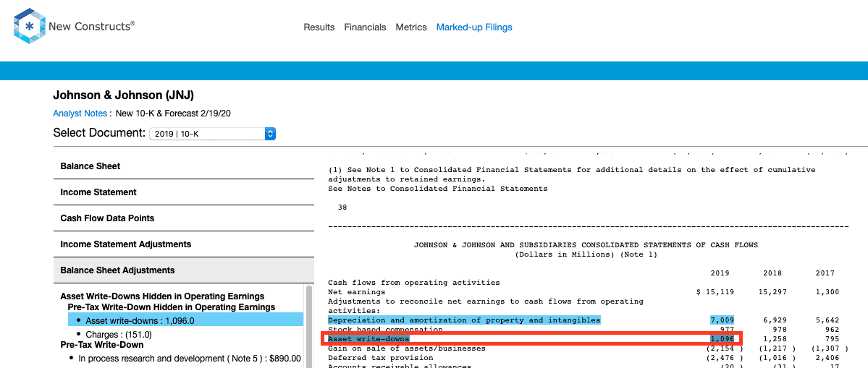
Task: Click the 5,642 depreciation value
Action: [827, 320]
